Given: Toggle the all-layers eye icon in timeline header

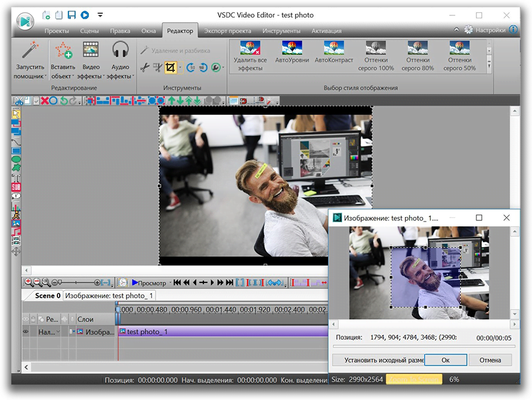Looking at the screenshot, I should point(25,319).
